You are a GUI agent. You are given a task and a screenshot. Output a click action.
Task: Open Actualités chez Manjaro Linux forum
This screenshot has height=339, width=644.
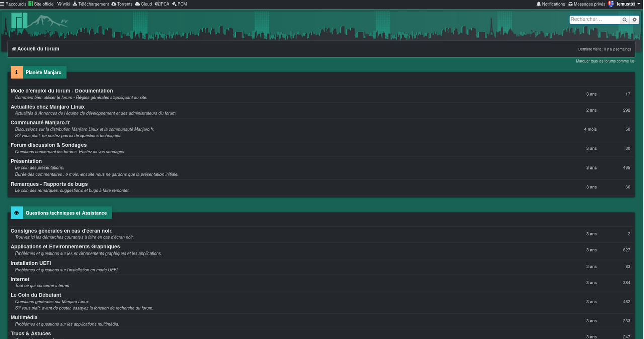[47, 107]
